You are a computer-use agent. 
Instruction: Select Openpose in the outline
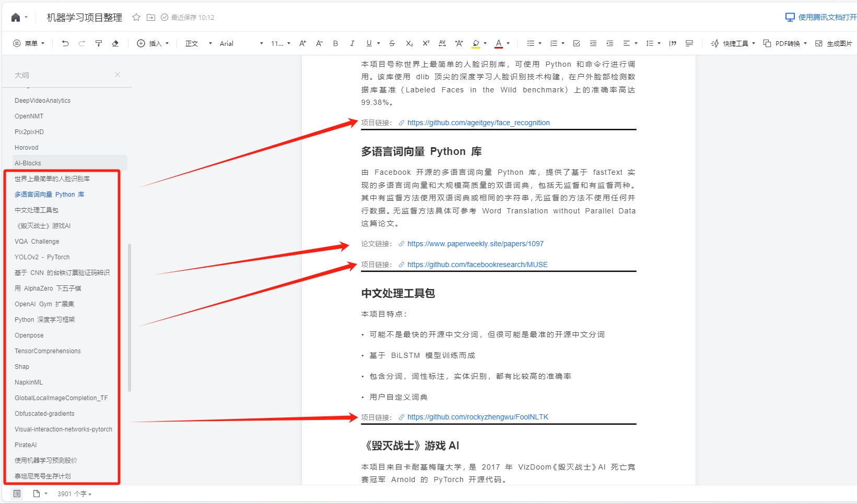coord(29,335)
